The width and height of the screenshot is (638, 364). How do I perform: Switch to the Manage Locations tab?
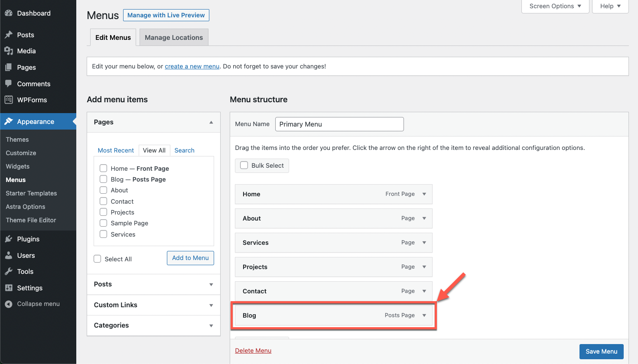pyautogui.click(x=174, y=37)
